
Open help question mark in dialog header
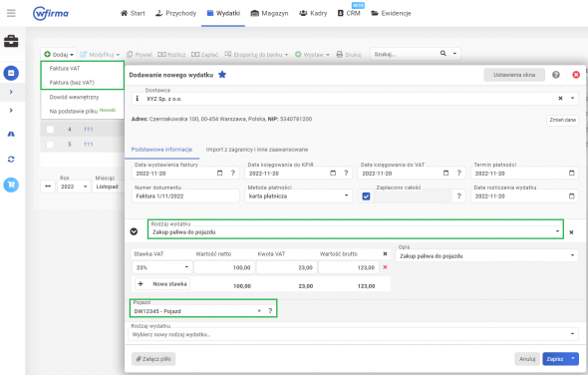556,75
